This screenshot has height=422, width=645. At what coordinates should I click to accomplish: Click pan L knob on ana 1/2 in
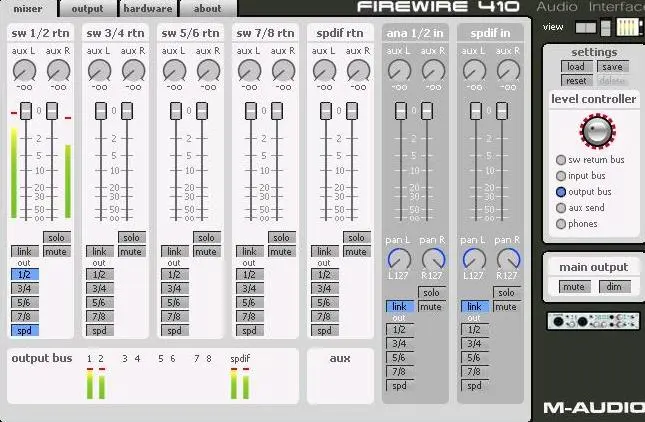(x=399, y=259)
